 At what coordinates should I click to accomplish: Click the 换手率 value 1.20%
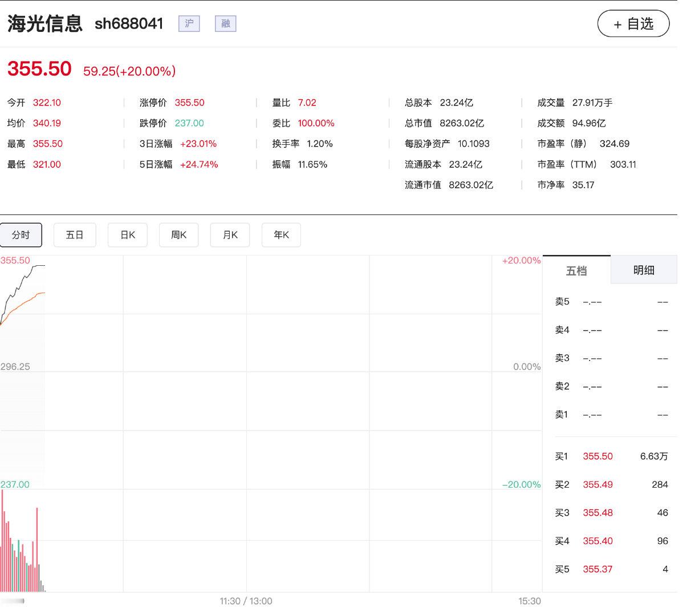[x=320, y=144]
